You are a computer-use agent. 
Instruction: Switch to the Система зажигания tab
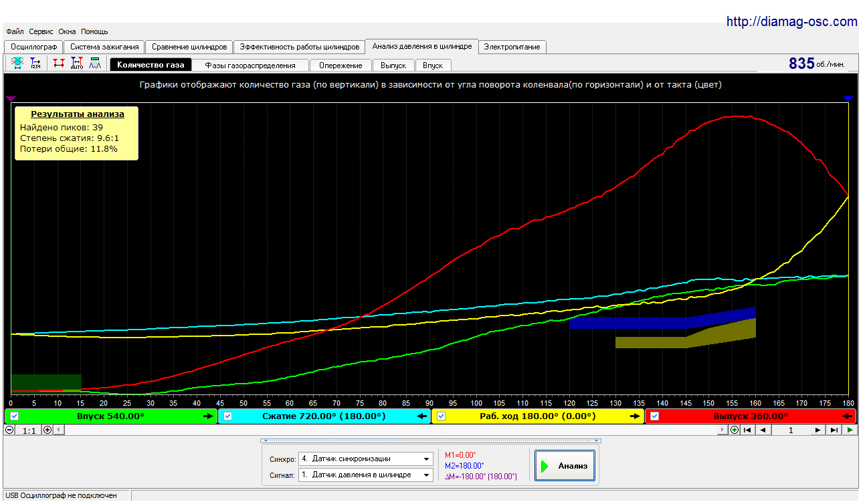click(104, 47)
